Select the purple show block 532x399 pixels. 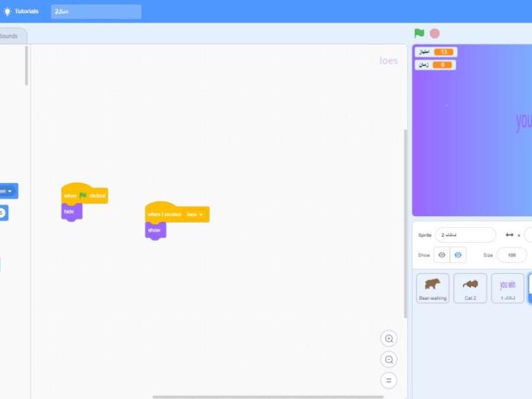pyautogui.click(x=156, y=230)
